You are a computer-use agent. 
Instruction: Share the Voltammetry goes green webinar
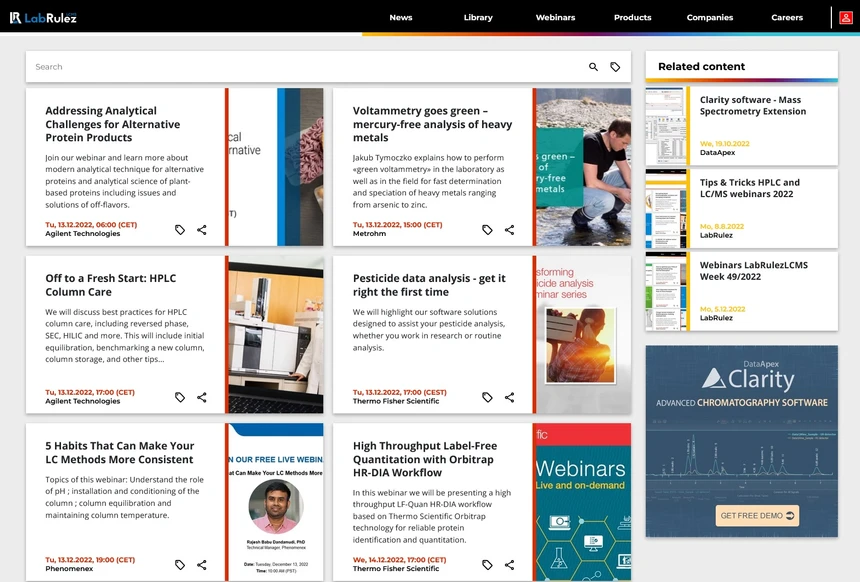510,230
